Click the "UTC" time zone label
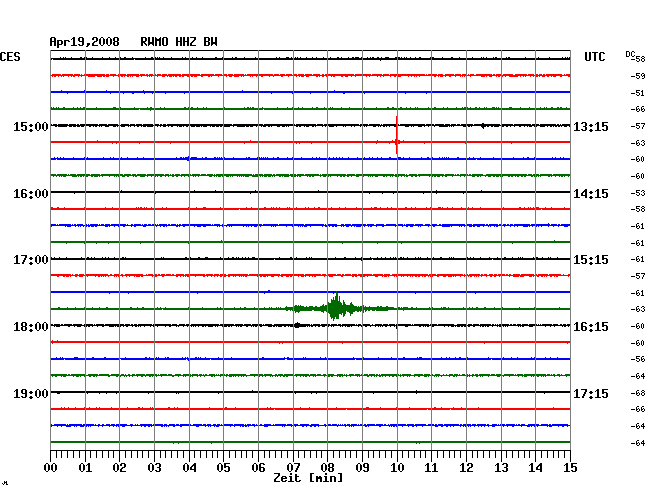This screenshot has width=650, height=494. click(x=594, y=57)
